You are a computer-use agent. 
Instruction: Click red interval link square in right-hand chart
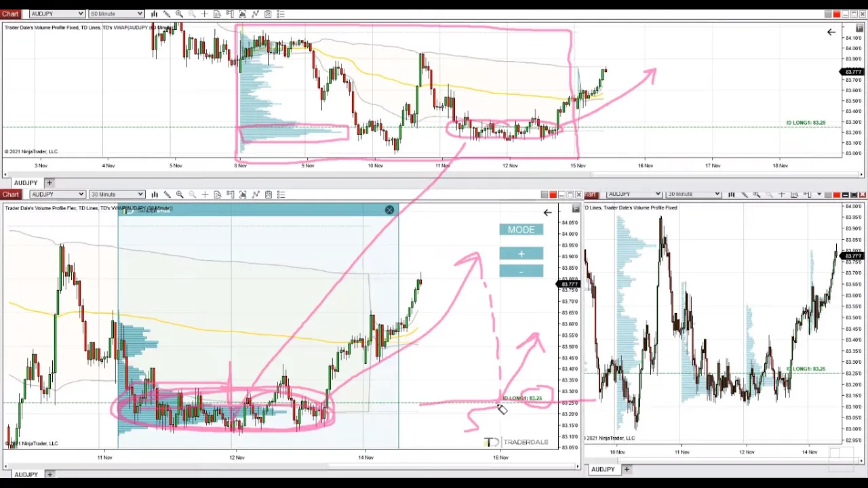[x=836, y=194]
